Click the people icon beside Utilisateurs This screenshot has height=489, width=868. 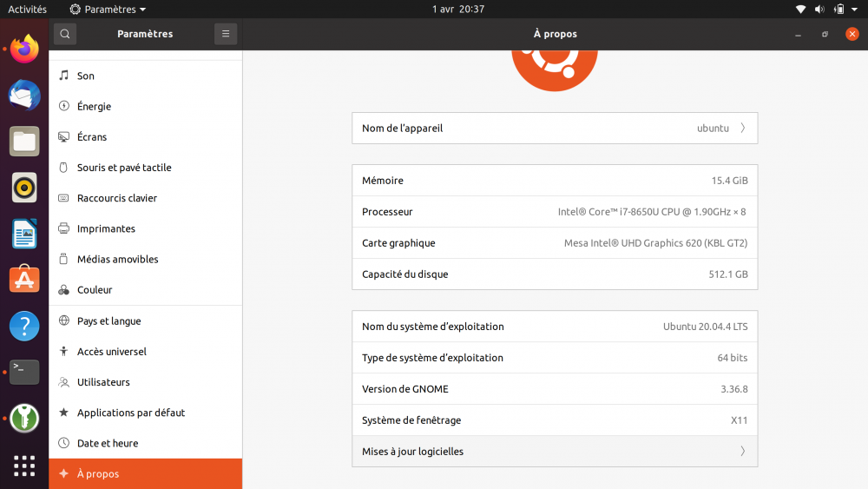tap(63, 381)
